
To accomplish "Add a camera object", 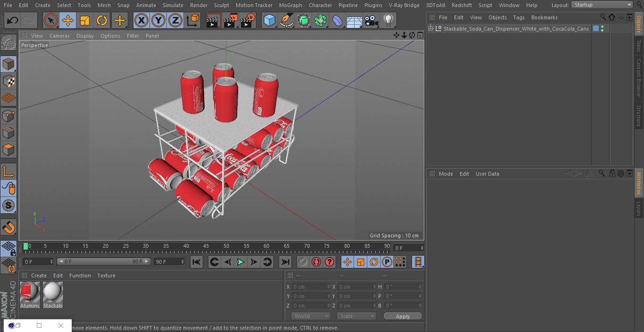I will coord(372,20).
